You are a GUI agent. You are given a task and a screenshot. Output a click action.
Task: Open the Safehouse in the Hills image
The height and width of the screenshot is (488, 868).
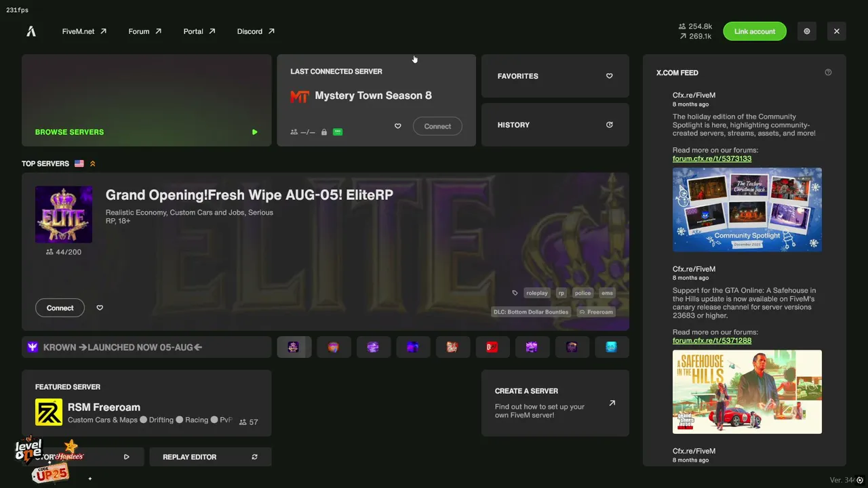[x=747, y=392]
